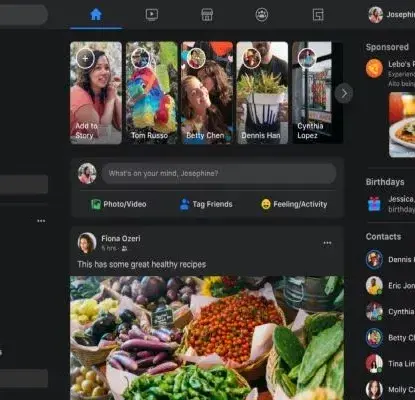
Task: Open Fiona Ozeri's post options menu
Action: (327, 243)
